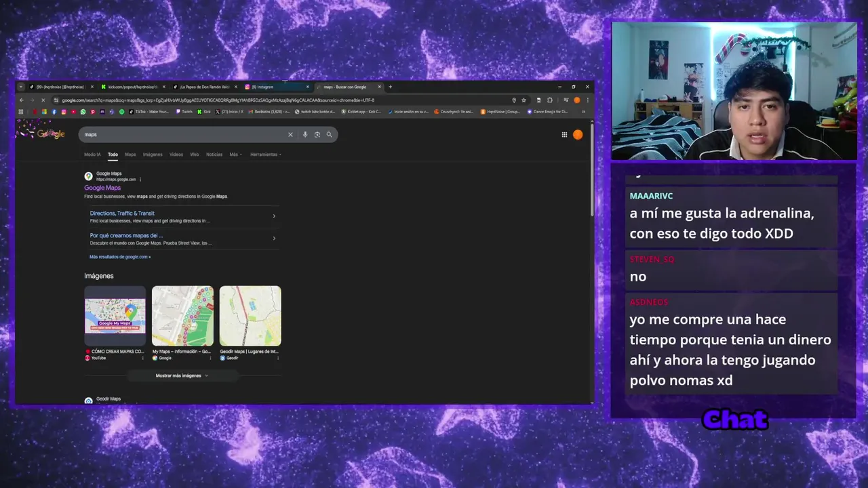Open the TikTok - Make Your bookmark
The height and width of the screenshot is (488, 868).
coord(149,112)
